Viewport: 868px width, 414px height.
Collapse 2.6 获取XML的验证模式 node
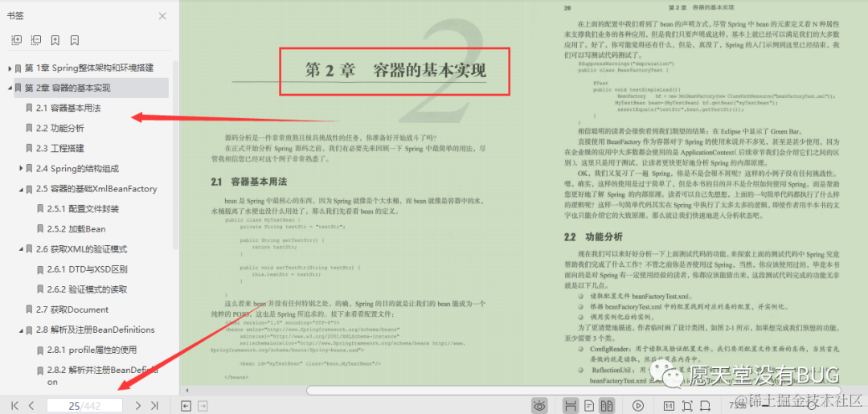click(x=20, y=249)
